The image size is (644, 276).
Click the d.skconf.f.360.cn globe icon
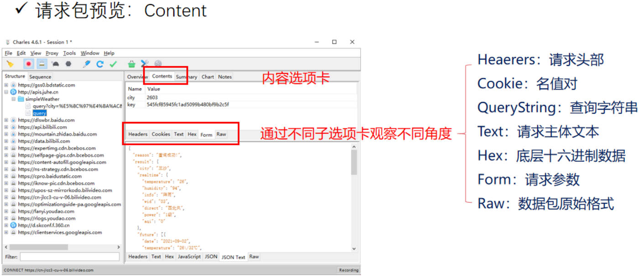[13, 225]
